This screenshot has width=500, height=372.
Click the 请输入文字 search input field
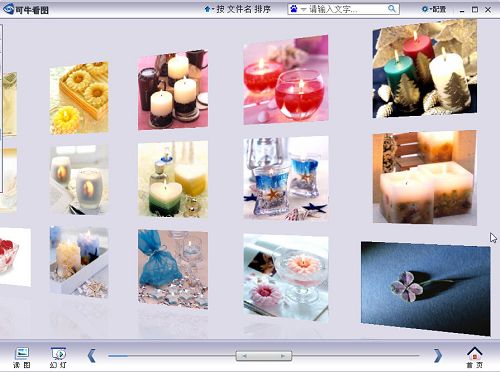347,9
